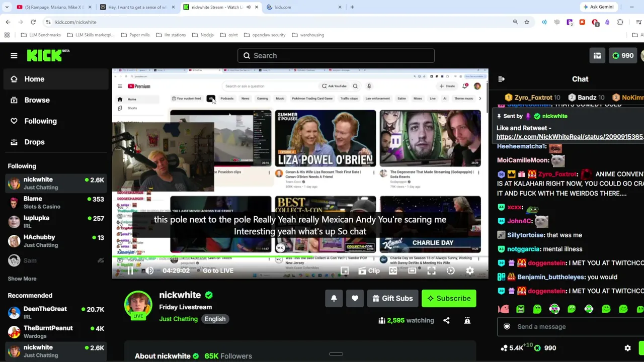Click the Kick search field
644x362 pixels.
(336, 55)
